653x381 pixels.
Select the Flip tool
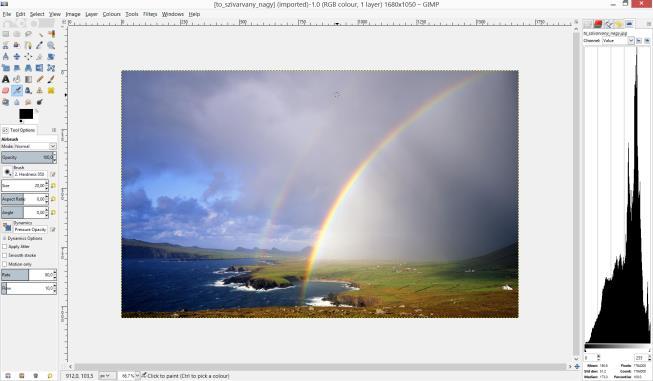(40, 67)
